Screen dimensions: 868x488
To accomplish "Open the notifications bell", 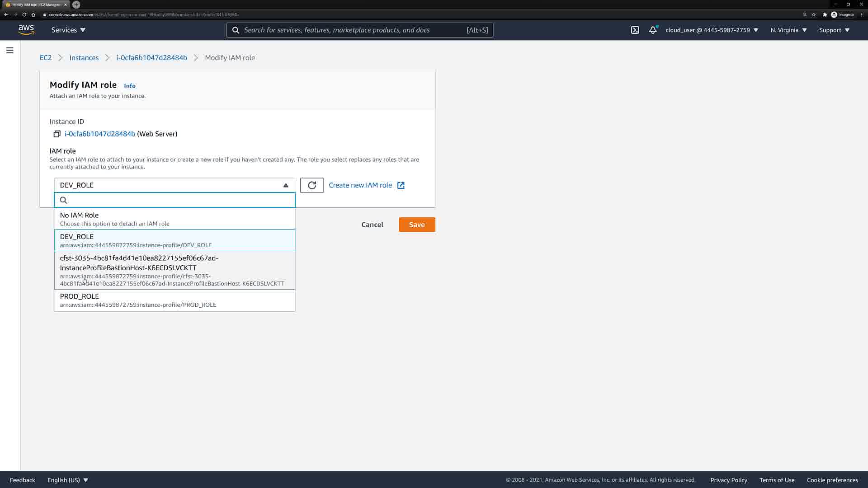I will (652, 30).
